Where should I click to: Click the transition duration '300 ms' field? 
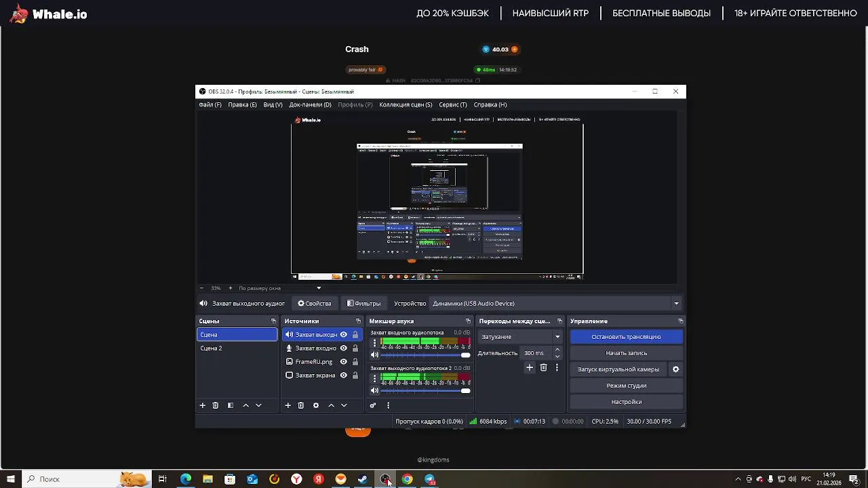click(x=536, y=353)
